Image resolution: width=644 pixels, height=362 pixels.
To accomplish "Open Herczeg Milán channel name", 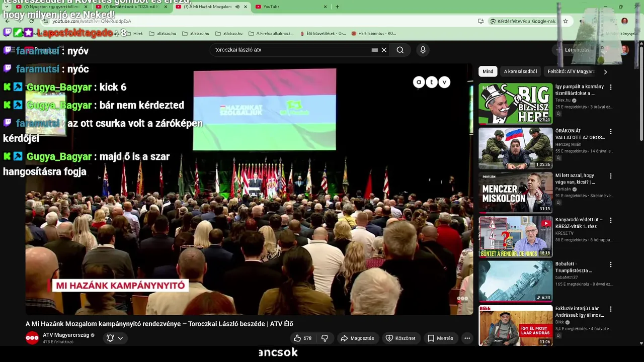I will [x=568, y=144].
